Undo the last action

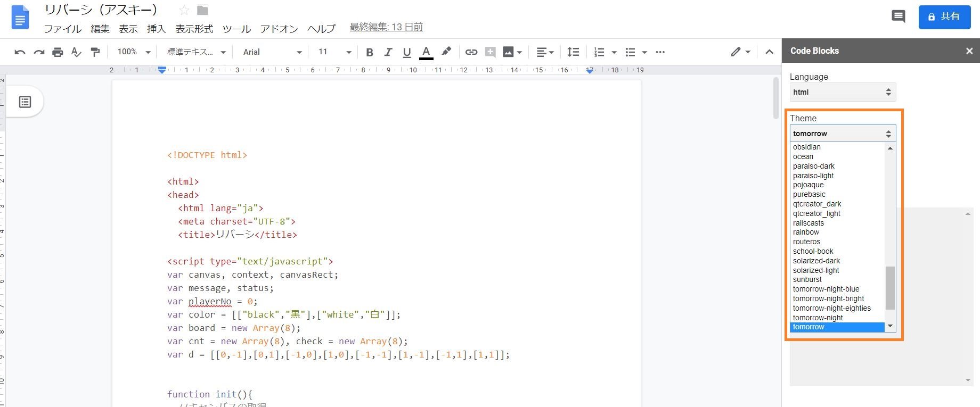(x=20, y=52)
